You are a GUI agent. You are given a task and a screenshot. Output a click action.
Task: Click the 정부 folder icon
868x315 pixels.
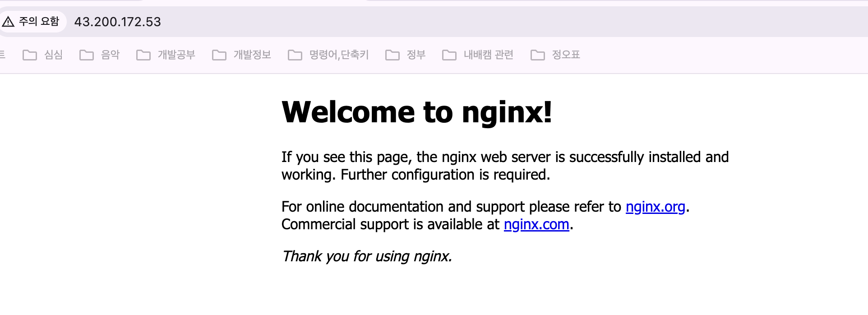point(392,55)
